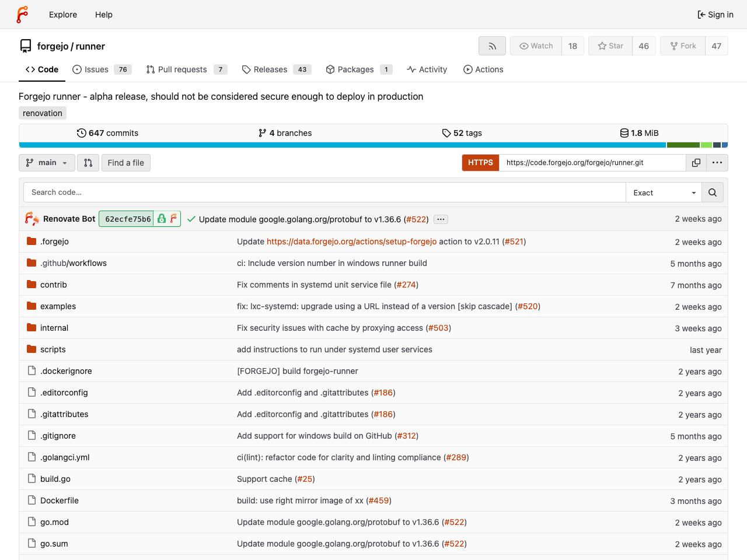The image size is (747, 560).
Task: Open commit hash 62ecfe75b6
Action: (x=128, y=219)
